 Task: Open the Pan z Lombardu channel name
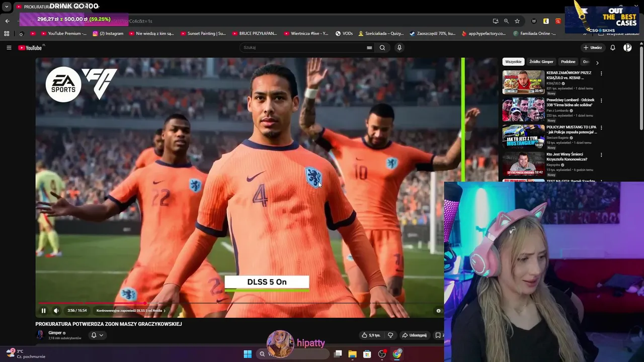tap(557, 111)
